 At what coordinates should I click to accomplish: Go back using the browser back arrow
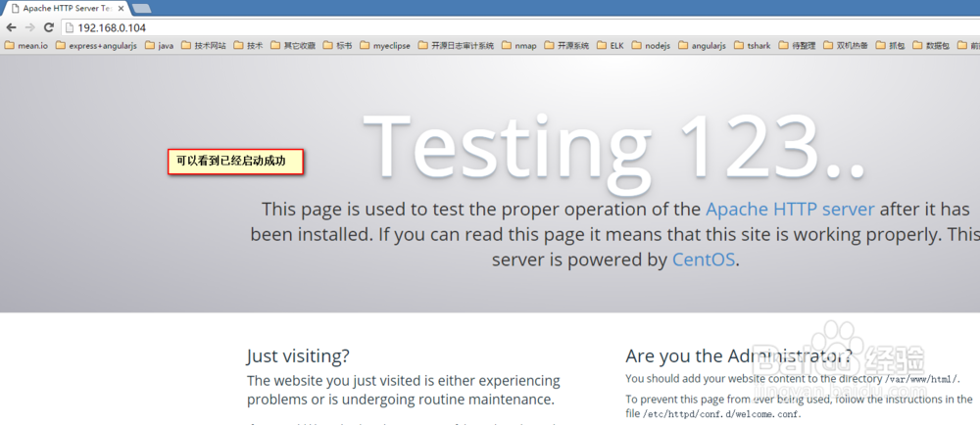click(11, 27)
